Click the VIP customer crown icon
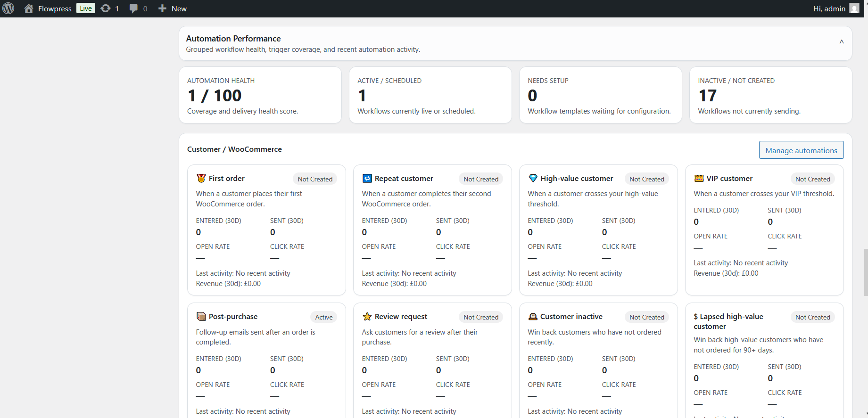868x418 pixels. click(x=699, y=178)
